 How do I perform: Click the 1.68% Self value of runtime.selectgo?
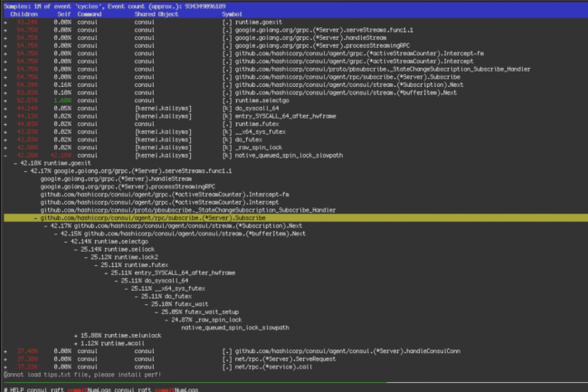click(x=62, y=100)
